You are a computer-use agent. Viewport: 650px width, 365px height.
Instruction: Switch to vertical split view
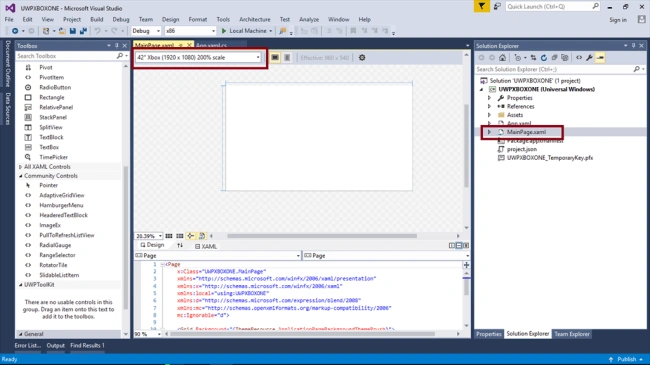[x=452, y=246]
